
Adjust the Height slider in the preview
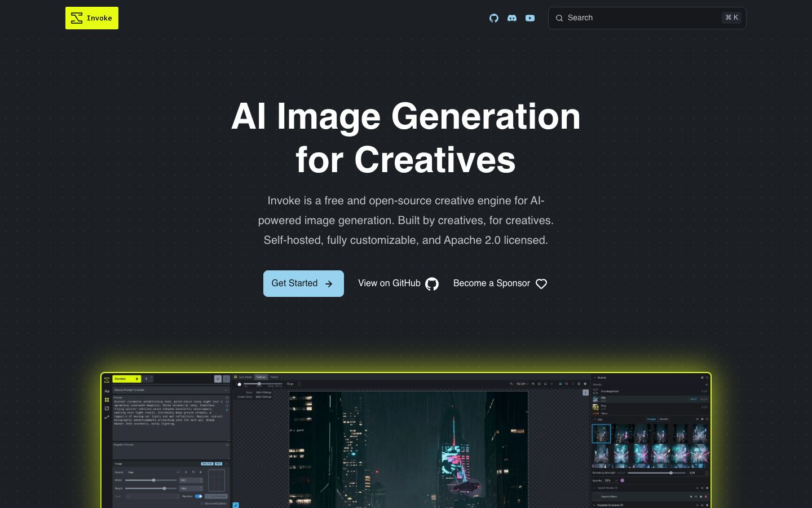click(x=151, y=488)
